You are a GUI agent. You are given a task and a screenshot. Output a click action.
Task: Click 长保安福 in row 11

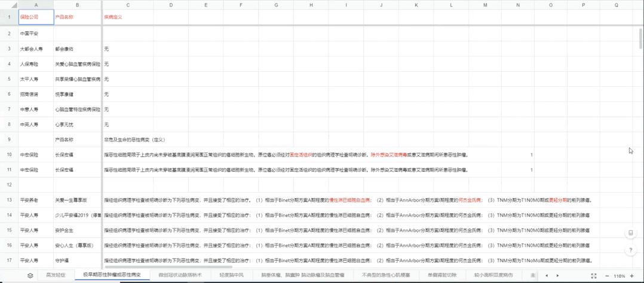[78, 170]
